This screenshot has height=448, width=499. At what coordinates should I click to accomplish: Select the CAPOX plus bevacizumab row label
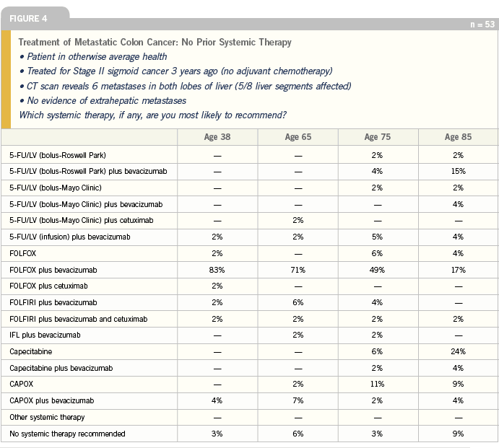click(x=52, y=400)
